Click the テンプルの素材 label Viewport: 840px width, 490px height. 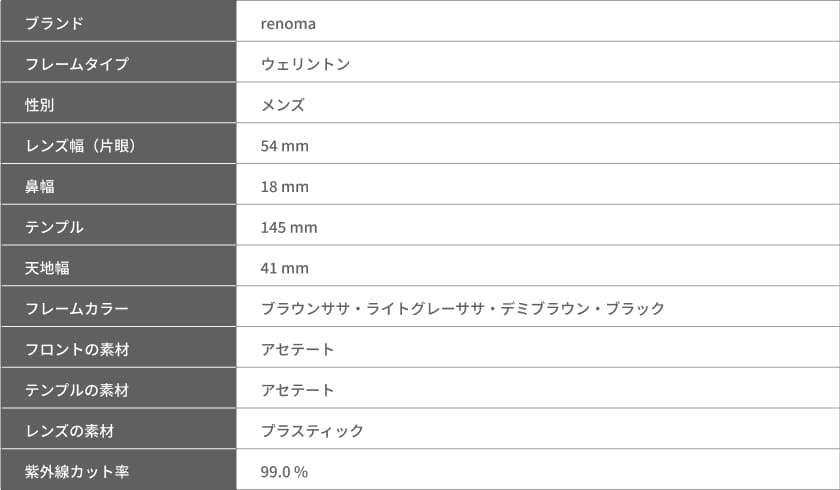pos(77,390)
